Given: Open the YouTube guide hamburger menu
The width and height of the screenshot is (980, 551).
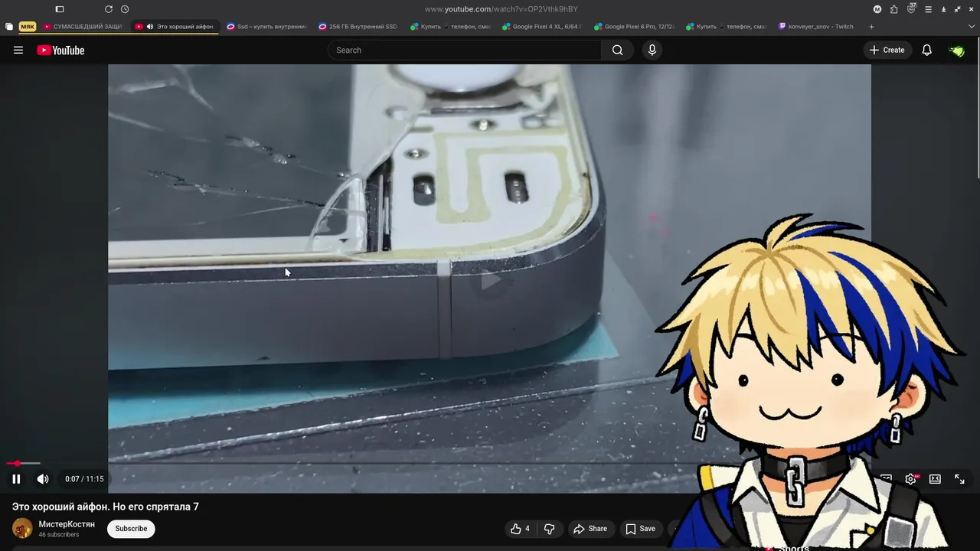Looking at the screenshot, I should coord(18,50).
